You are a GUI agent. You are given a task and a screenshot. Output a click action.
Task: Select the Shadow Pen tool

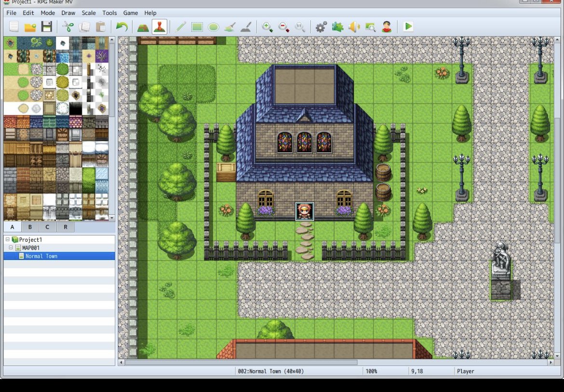tap(246, 27)
